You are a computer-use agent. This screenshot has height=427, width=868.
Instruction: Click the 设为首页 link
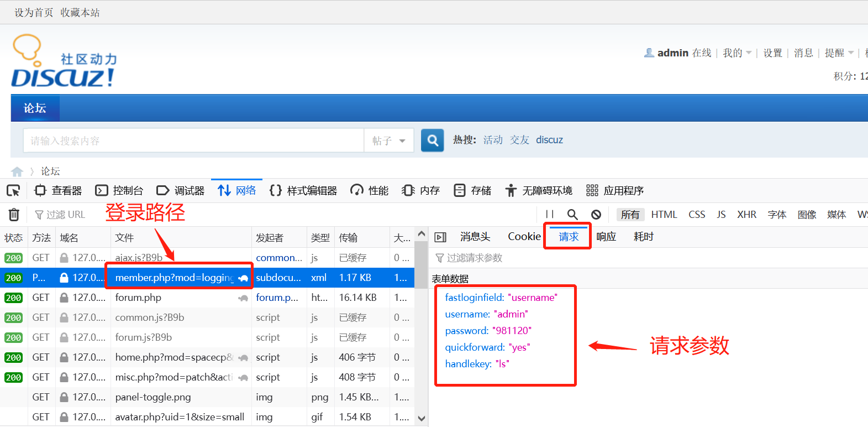coord(34,12)
